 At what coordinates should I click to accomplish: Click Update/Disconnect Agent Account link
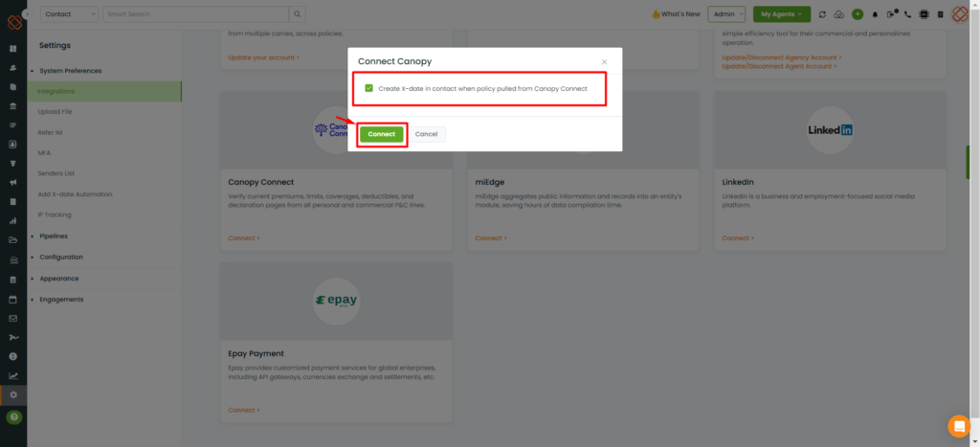[779, 66]
